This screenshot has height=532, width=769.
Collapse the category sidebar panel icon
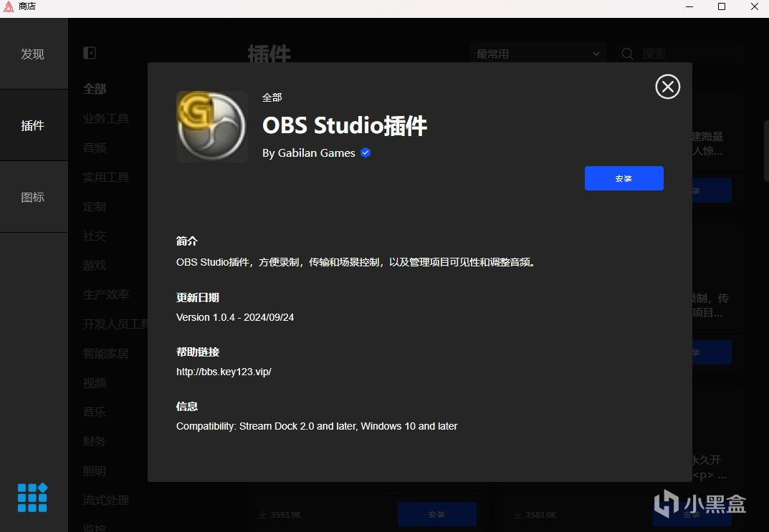90,53
